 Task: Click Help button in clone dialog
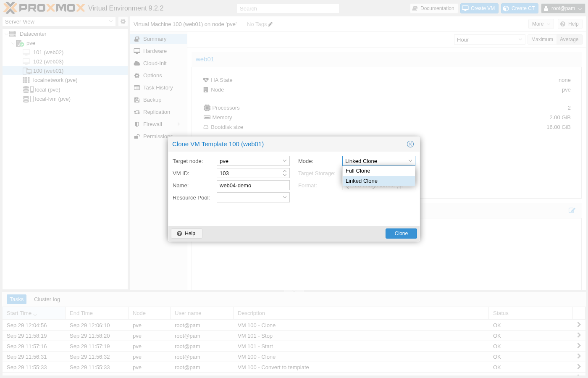186,234
